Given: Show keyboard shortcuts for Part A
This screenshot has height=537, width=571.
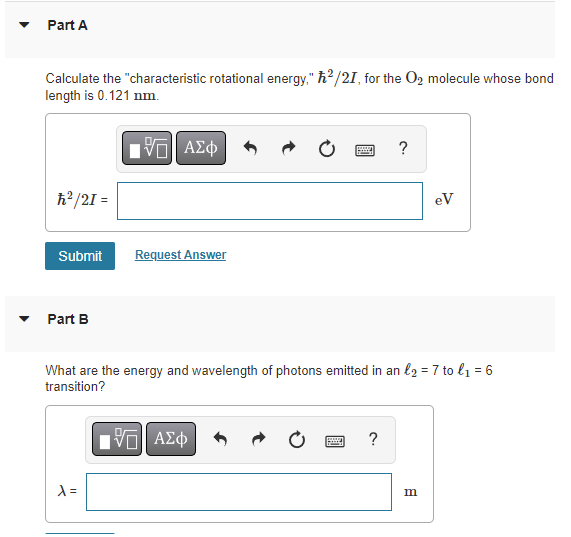Looking at the screenshot, I should [365, 150].
